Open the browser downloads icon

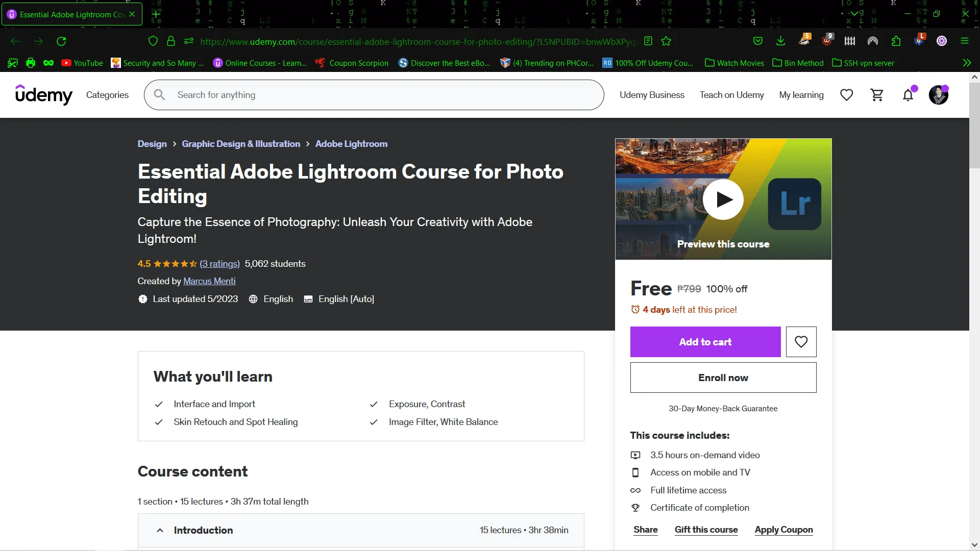[780, 41]
